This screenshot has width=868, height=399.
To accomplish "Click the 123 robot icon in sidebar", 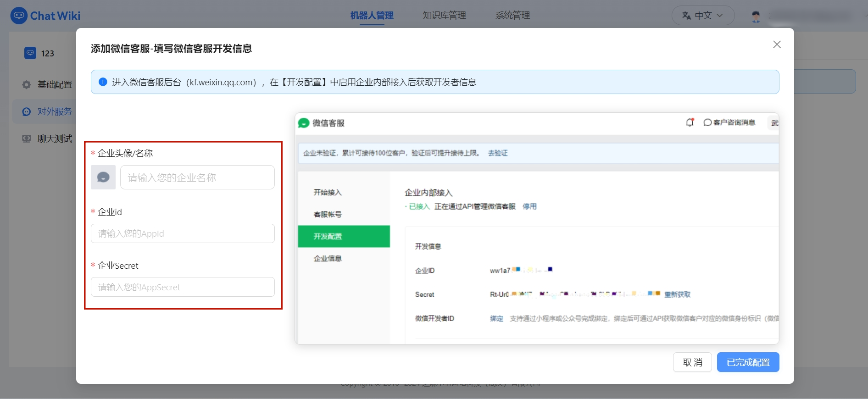I will (30, 53).
